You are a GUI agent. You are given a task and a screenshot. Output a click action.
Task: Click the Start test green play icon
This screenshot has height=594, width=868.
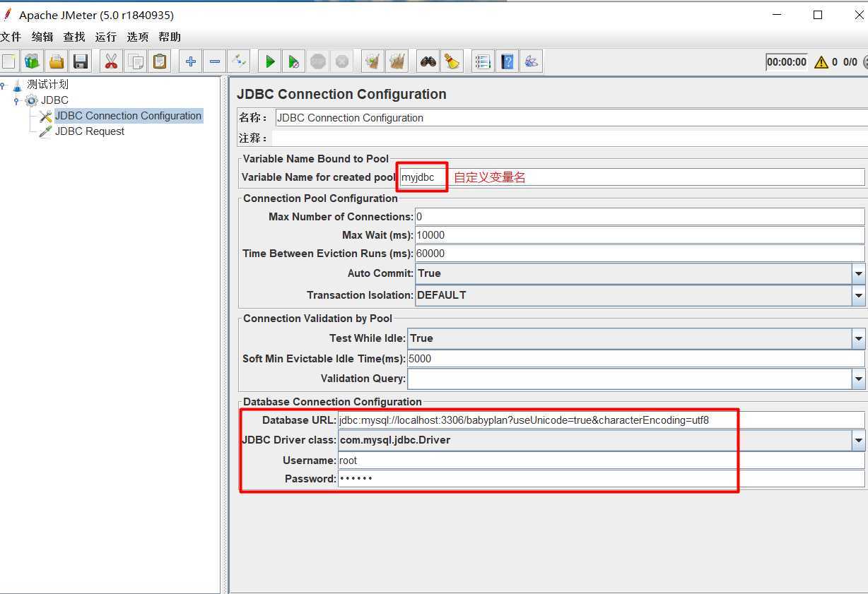(x=270, y=62)
